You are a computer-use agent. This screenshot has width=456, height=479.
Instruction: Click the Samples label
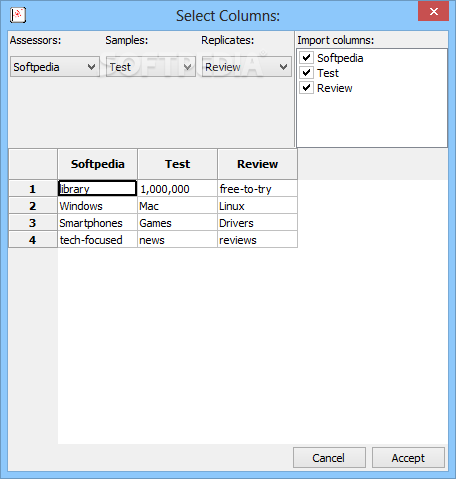coord(127,40)
